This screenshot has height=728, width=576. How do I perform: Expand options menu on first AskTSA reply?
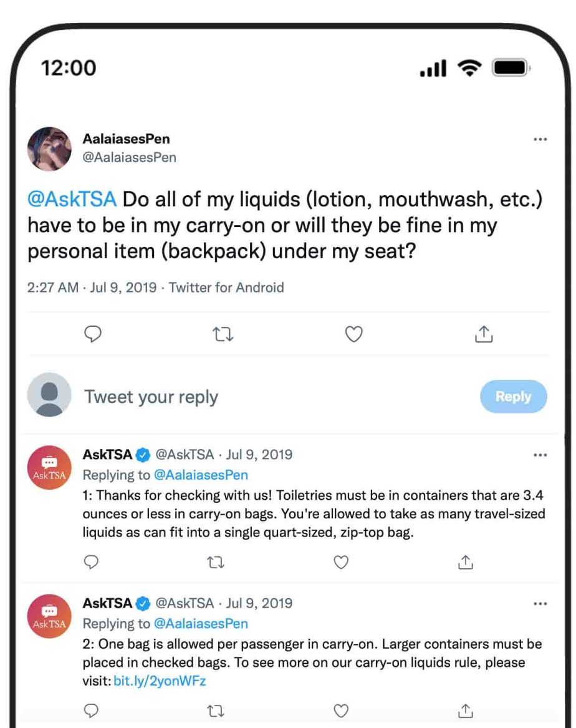click(540, 455)
